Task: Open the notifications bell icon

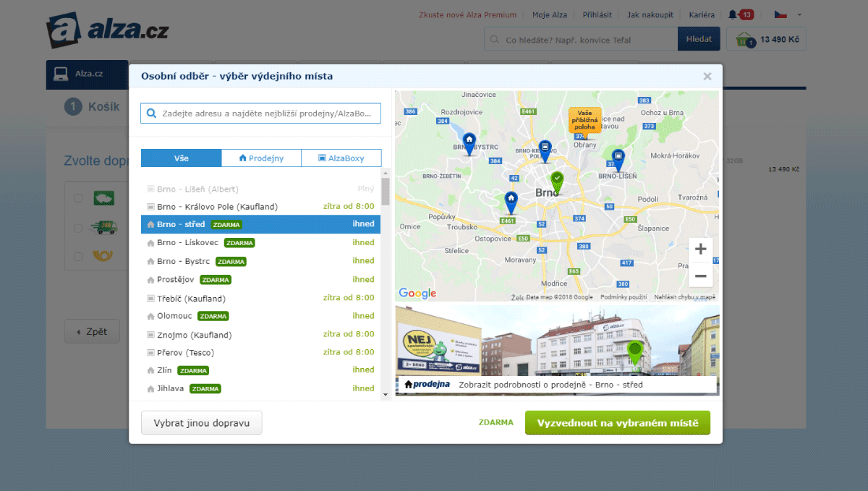Action: coord(733,14)
